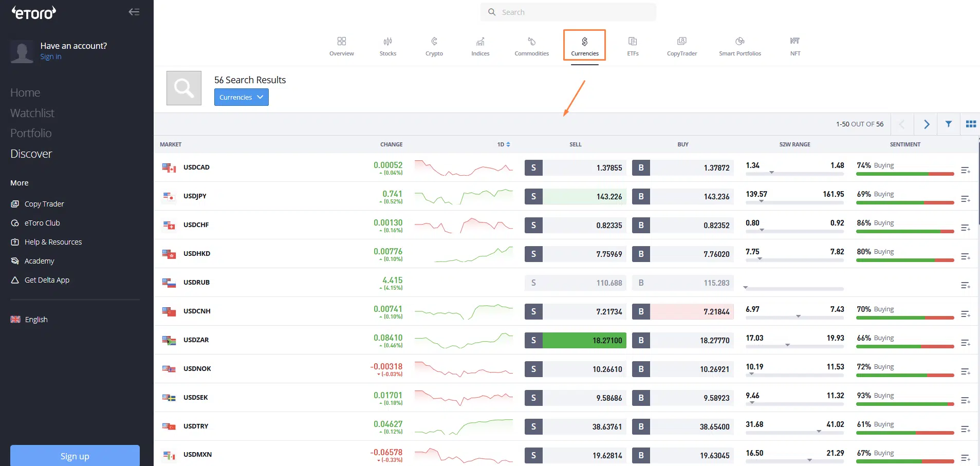Add USDCAD to watchlist list icon
This screenshot has height=466, width=980.
966,170
